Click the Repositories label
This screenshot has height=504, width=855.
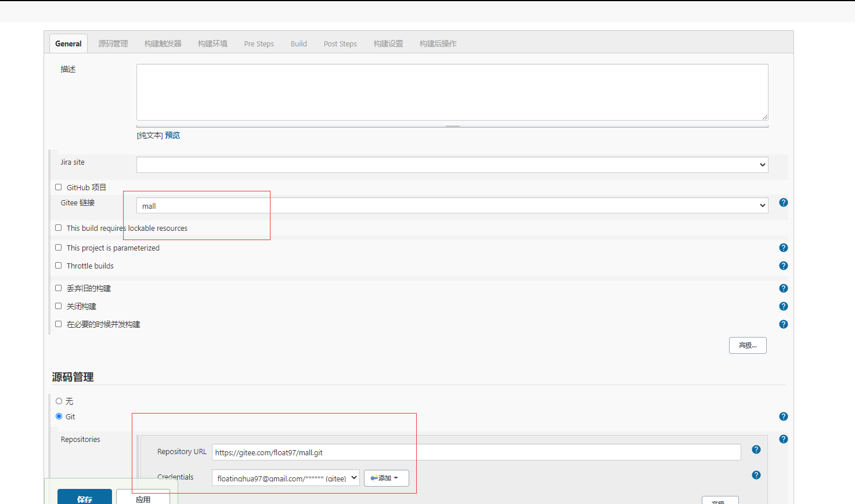click(x=80, y=439)
